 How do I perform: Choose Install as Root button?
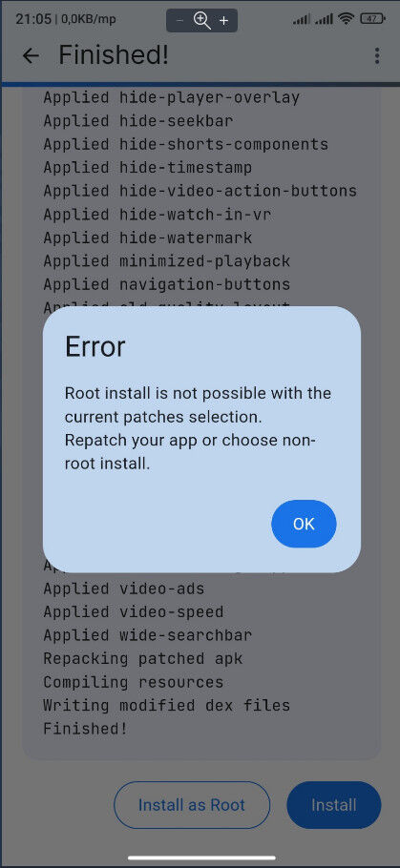192,805
